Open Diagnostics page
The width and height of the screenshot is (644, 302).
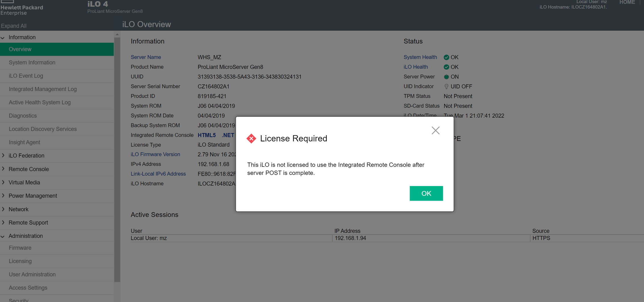coord(57,116)
